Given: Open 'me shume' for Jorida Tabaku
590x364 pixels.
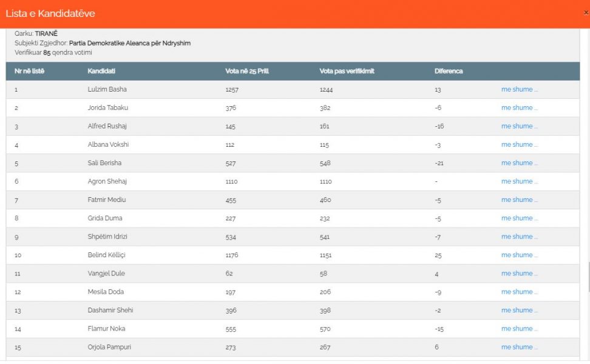Looking at the screenshot, I should tap(519, 108).
